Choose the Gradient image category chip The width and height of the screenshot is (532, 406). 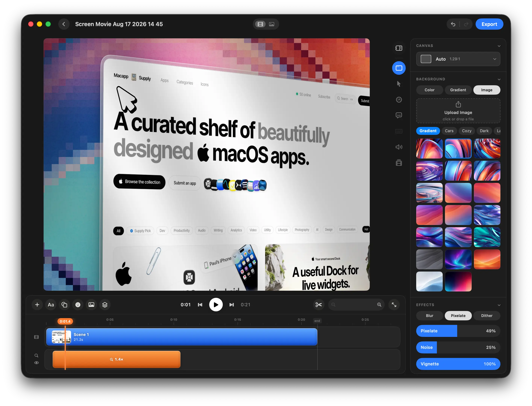[x=428, y=131]
